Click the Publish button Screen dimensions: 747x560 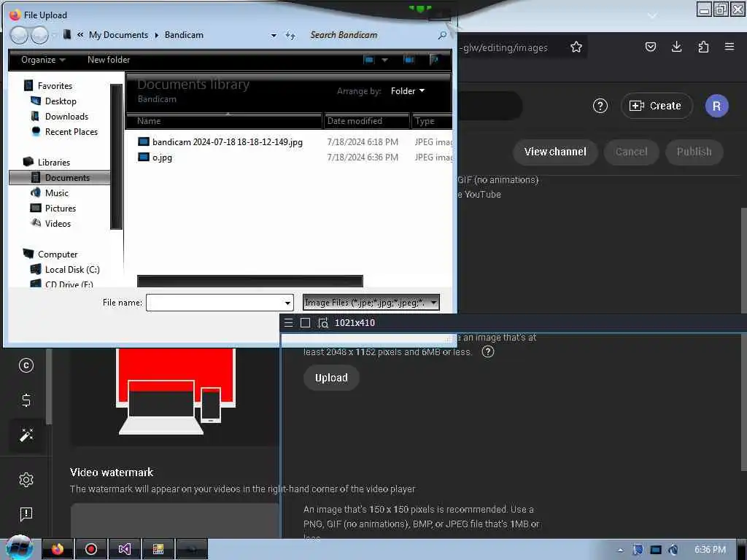[694, 152]
